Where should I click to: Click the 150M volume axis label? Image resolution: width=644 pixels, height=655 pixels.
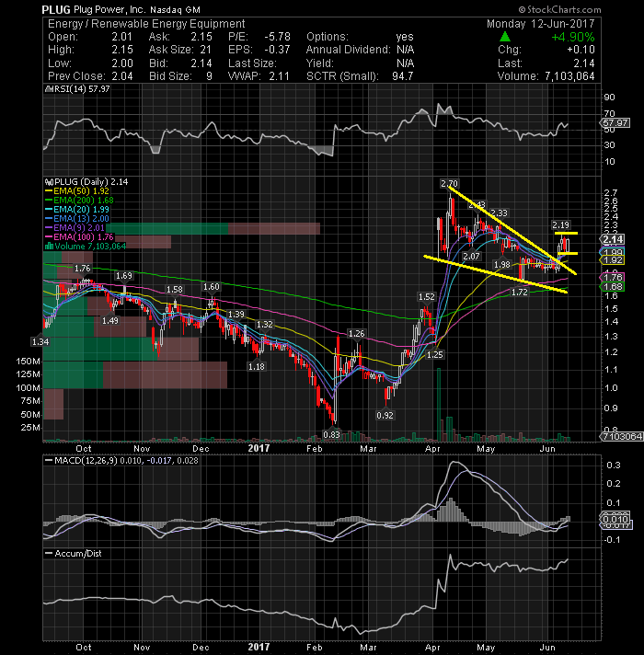pyautogui.click(x=28, y=361)
